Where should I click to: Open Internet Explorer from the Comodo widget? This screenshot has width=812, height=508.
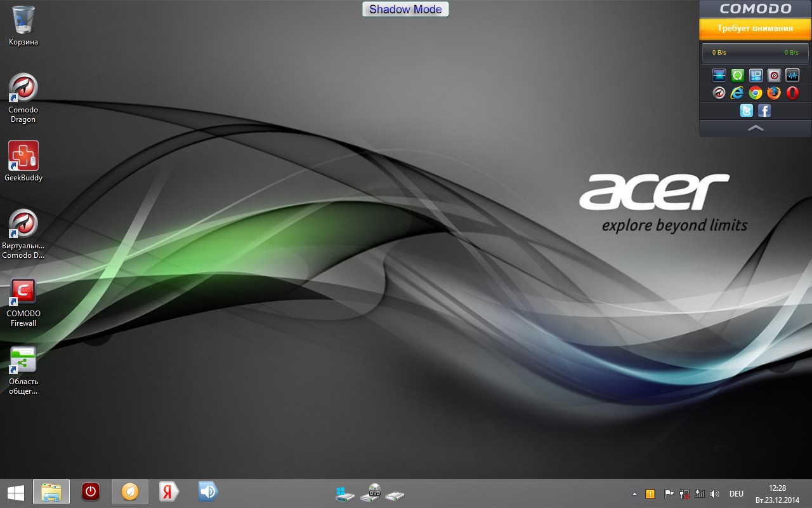[737, 93]
